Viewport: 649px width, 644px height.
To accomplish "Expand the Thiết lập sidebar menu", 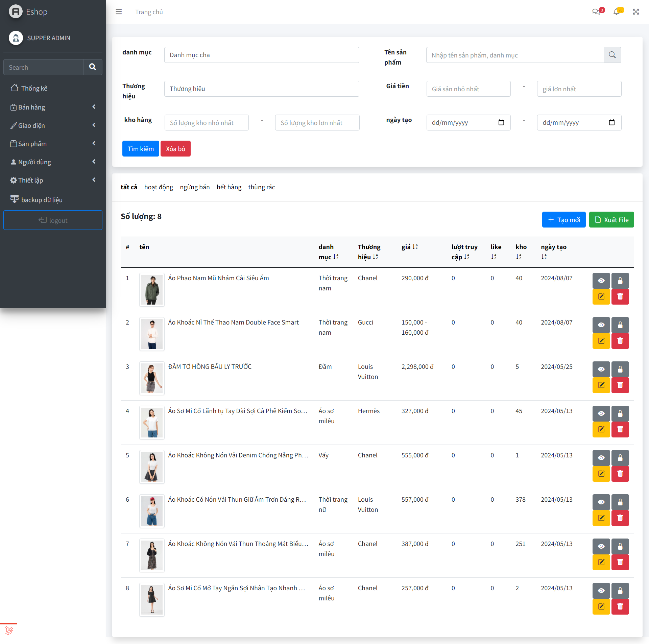I will pyautogui.click(x=53, y=180).
